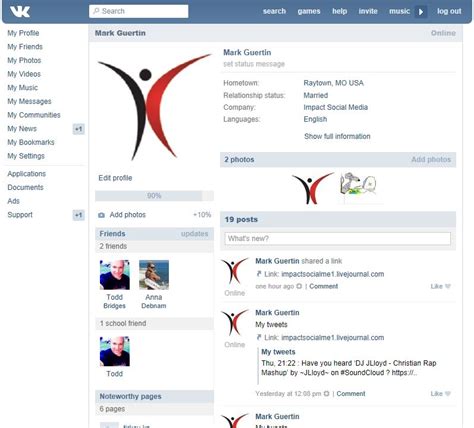Viewport: 474px width, 428px height.
Task: Click bold My tweets quoted title
Action: click(x=278, y=352)
